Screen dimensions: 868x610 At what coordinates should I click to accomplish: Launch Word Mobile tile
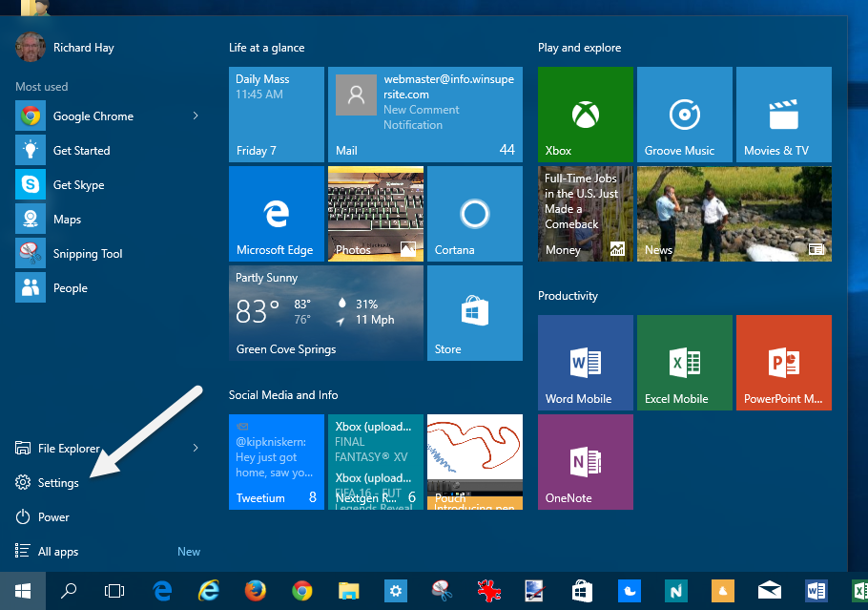pyautogui.click(x=585, y=363)
